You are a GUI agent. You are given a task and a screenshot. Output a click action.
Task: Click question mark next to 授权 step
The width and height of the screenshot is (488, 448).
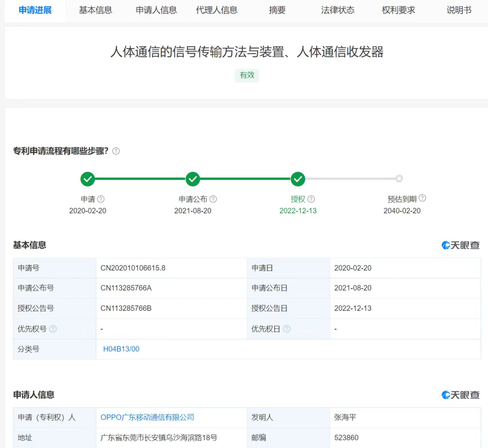(x=311, y=199)
